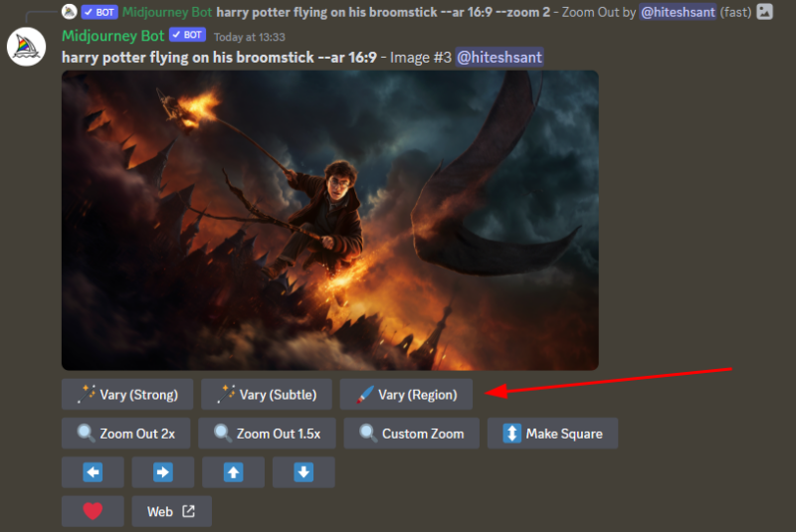Click Zoom Out 2x

(x=126, y=434)
